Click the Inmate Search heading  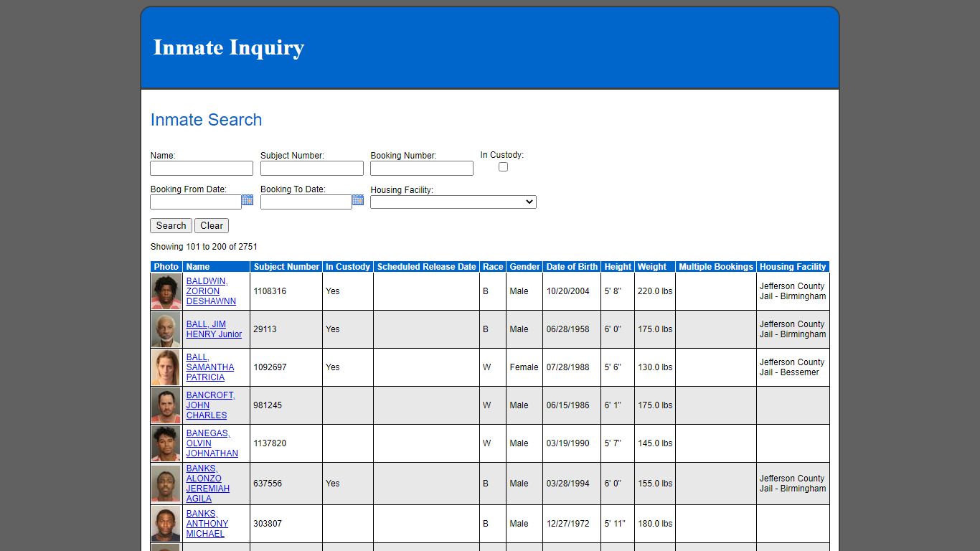(206, 120)
